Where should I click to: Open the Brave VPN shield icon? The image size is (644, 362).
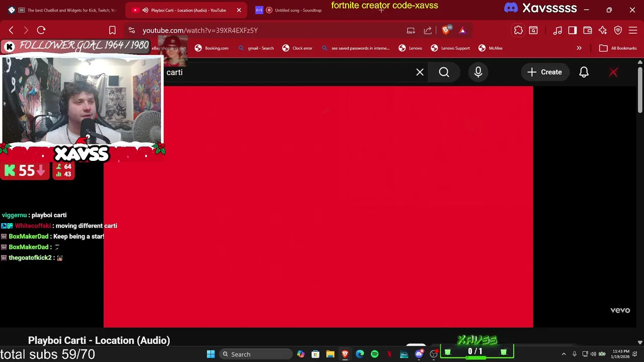pos(618,30)
